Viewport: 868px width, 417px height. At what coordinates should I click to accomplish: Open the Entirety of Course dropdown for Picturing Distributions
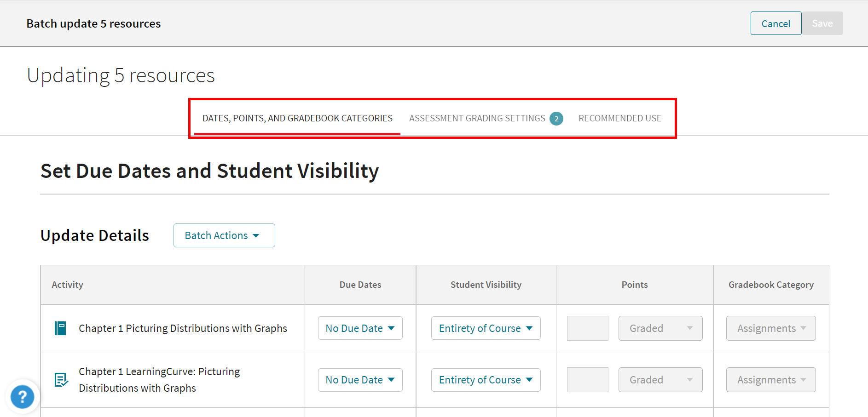[x=486, y=328]
